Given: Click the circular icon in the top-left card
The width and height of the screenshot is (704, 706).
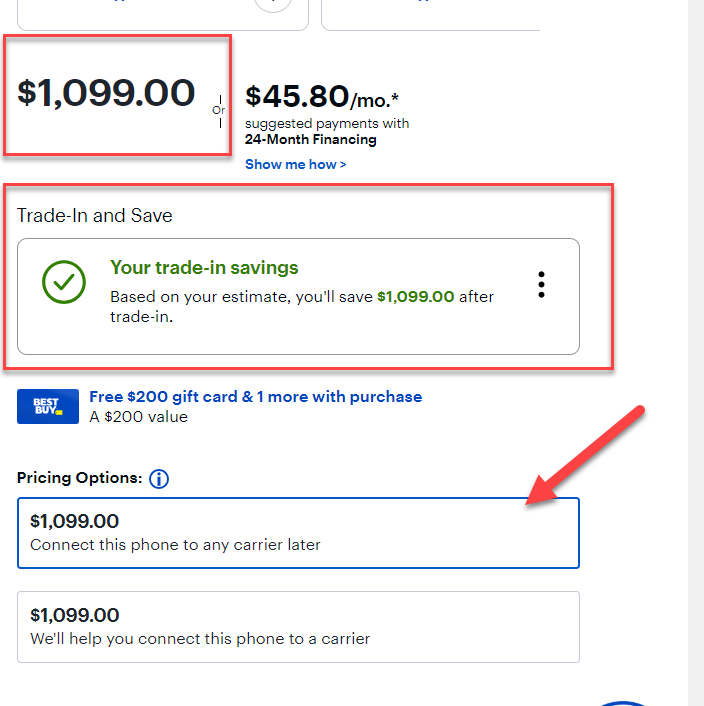Looking at the screenshot, I should click(x=273, y=5).
